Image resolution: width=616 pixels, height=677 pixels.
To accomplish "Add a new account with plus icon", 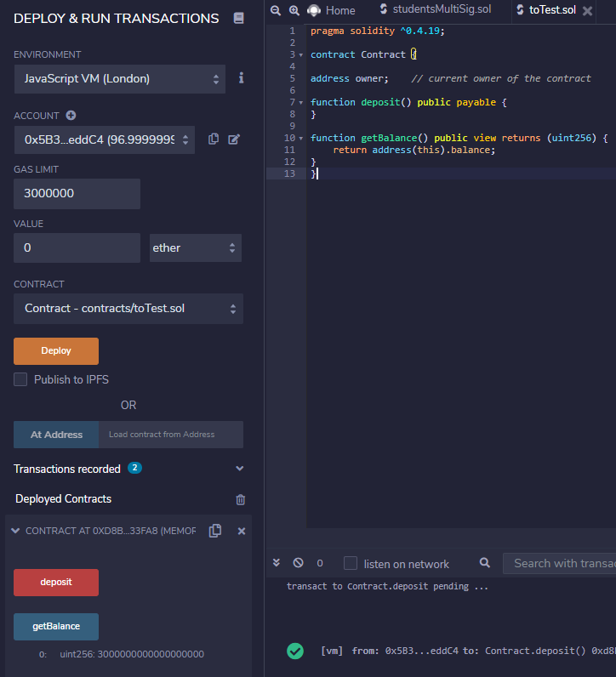I will tap(71, 116).
